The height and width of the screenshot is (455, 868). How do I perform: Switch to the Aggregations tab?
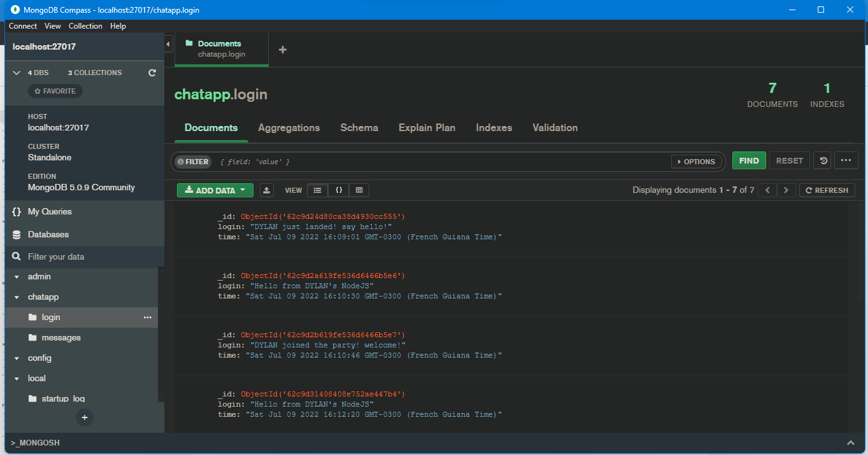pyautogui.click(x=289, y=128)
